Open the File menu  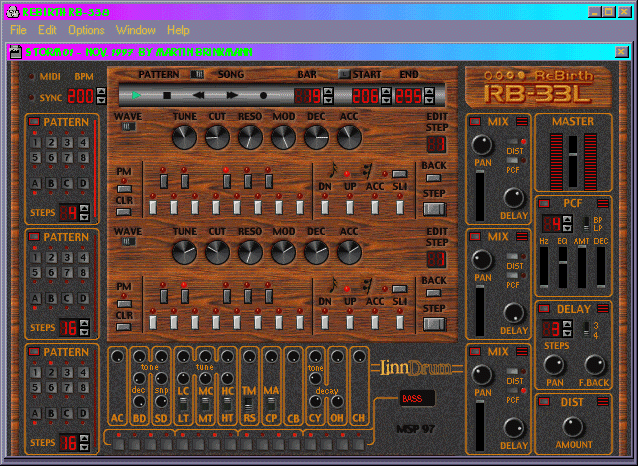[18, 30]
